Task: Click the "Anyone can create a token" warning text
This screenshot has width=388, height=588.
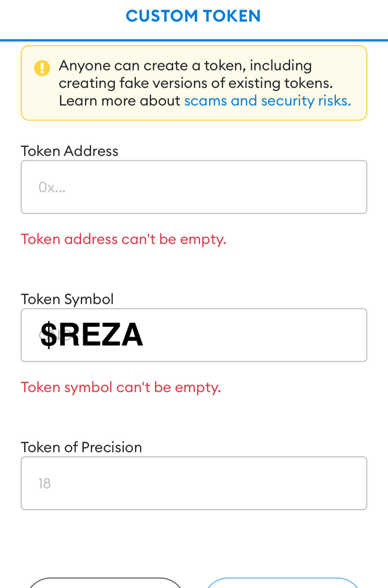Action: coord(185,65)
